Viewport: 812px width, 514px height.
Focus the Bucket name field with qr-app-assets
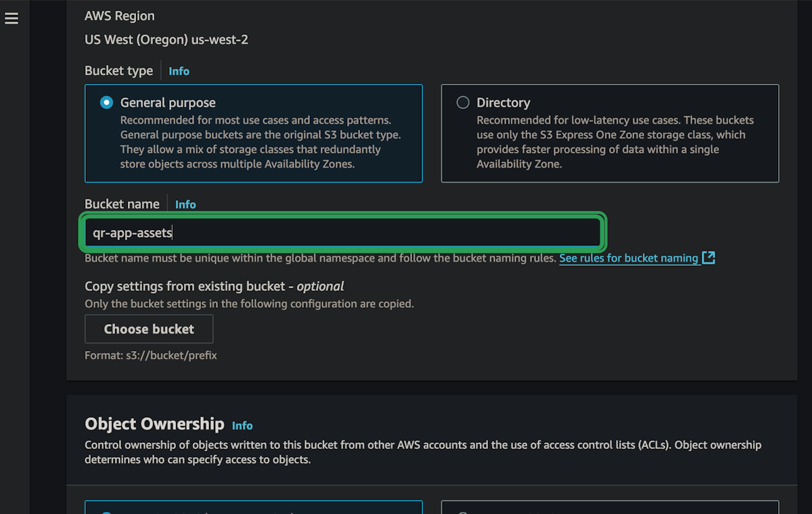343,233
